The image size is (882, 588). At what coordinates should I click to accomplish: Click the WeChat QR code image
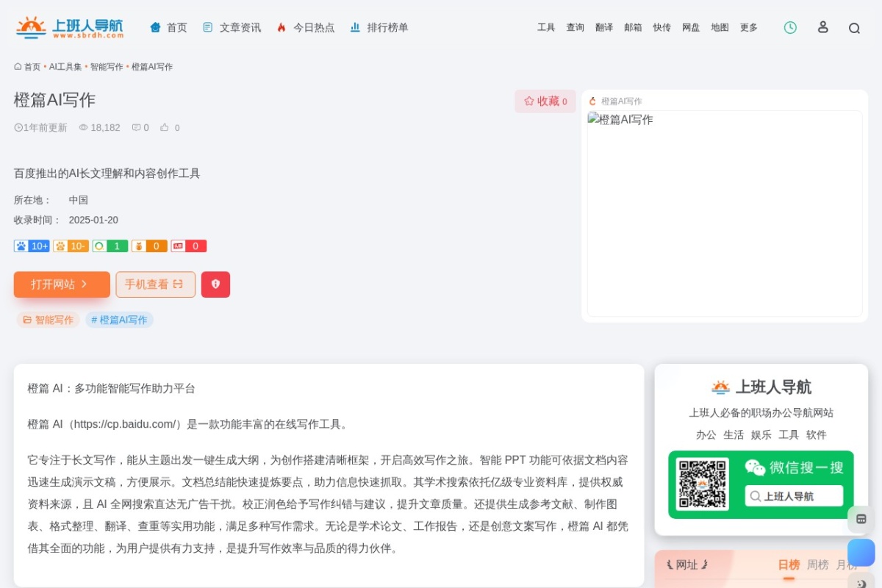click(702, 484)
